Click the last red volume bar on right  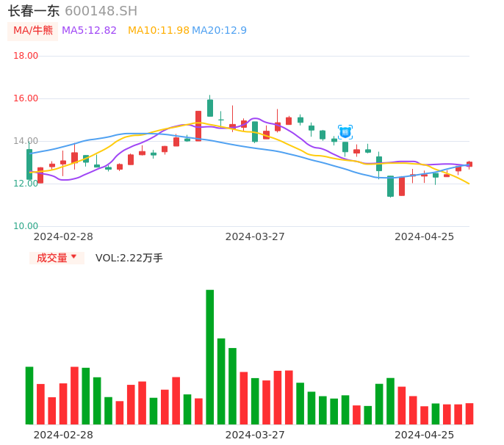pyautogui.click(x=469, y=413)
